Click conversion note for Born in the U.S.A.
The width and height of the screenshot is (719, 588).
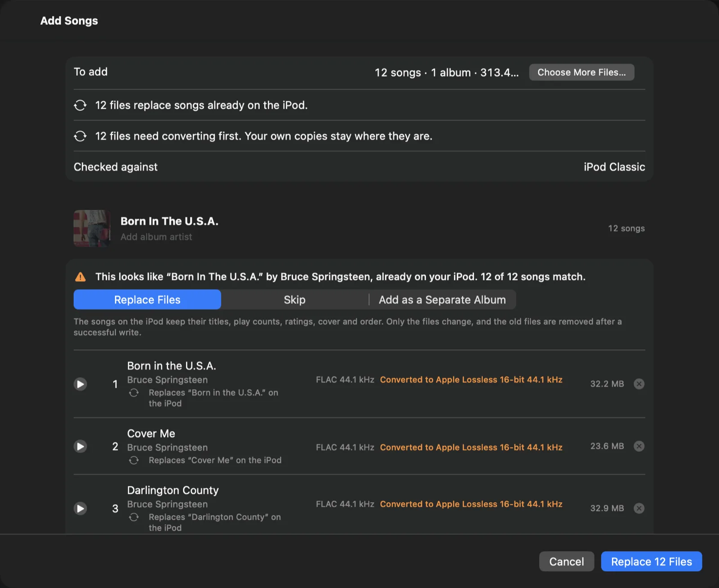point(471,380)
